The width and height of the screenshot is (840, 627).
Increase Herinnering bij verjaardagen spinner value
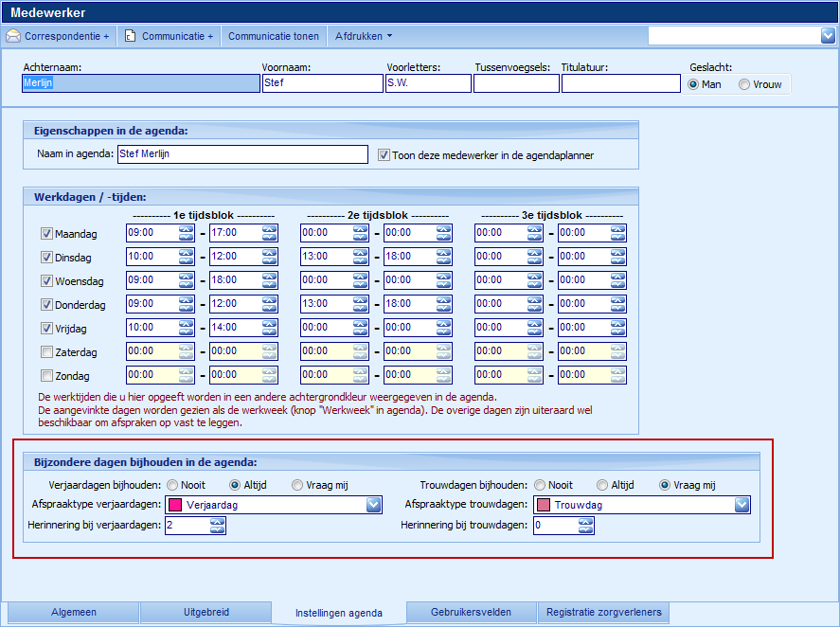(218, 521)
